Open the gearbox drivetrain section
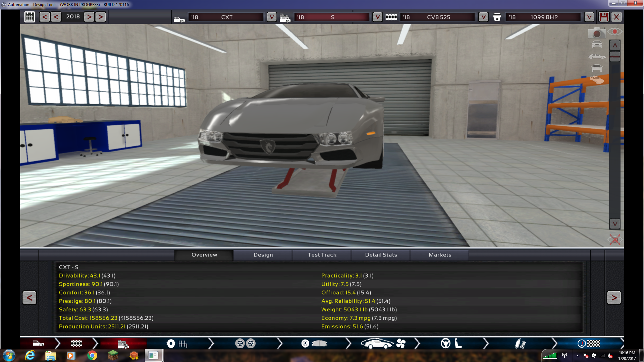Viewport: 644px width, 362px height. (x=177, y=344)
